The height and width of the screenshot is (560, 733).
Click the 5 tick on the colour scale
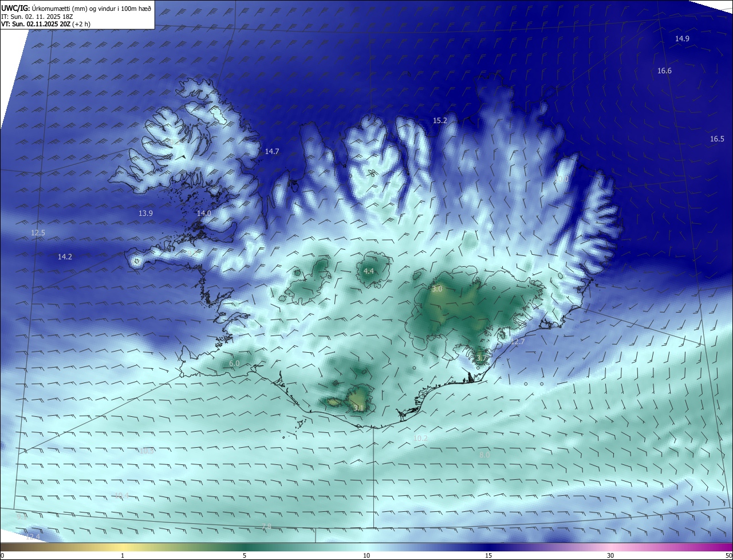tap(245, 556)
